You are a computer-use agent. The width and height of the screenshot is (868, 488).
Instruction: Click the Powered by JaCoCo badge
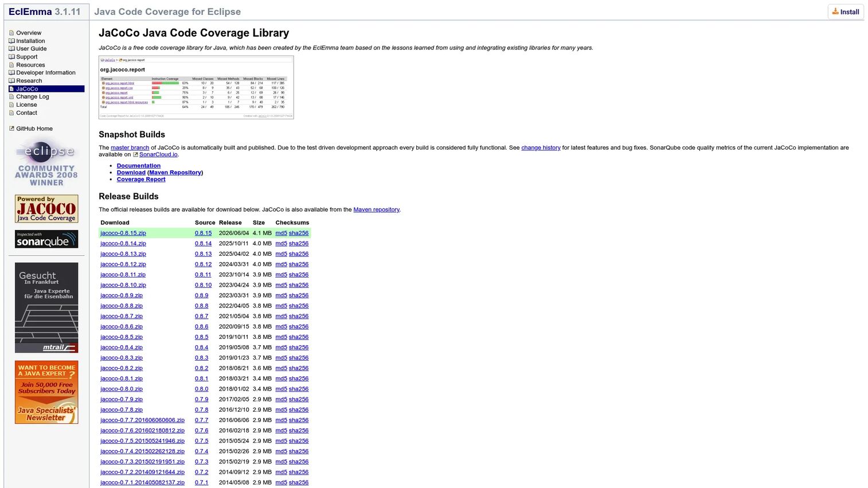point(46,209)
